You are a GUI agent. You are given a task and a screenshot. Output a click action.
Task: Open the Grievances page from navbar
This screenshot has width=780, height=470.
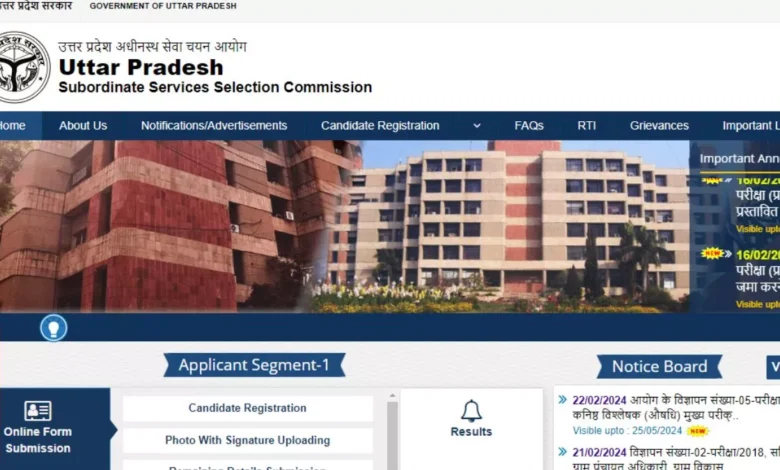tap(659, 126)
